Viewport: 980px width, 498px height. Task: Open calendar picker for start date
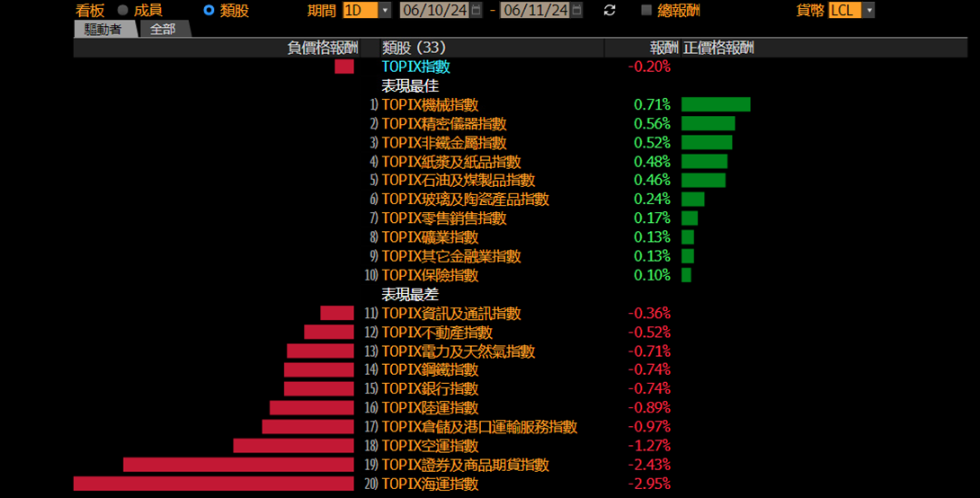click(x=477, y=10)
